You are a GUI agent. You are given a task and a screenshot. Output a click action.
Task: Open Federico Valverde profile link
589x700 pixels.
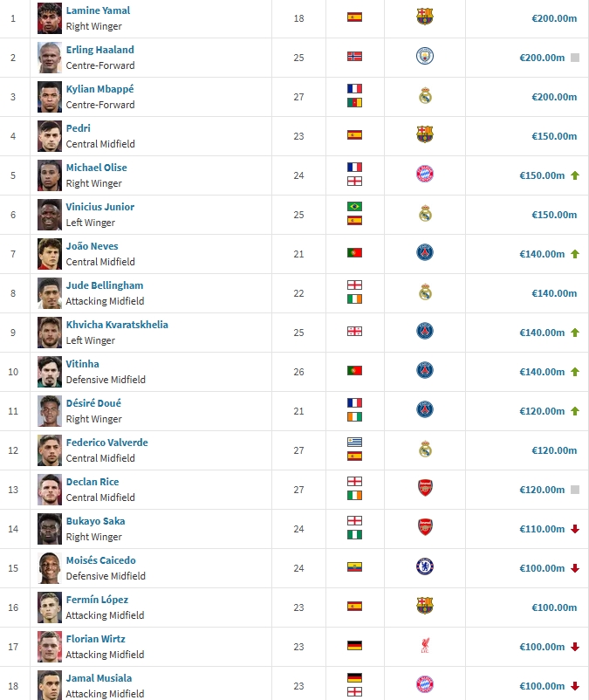106,443
